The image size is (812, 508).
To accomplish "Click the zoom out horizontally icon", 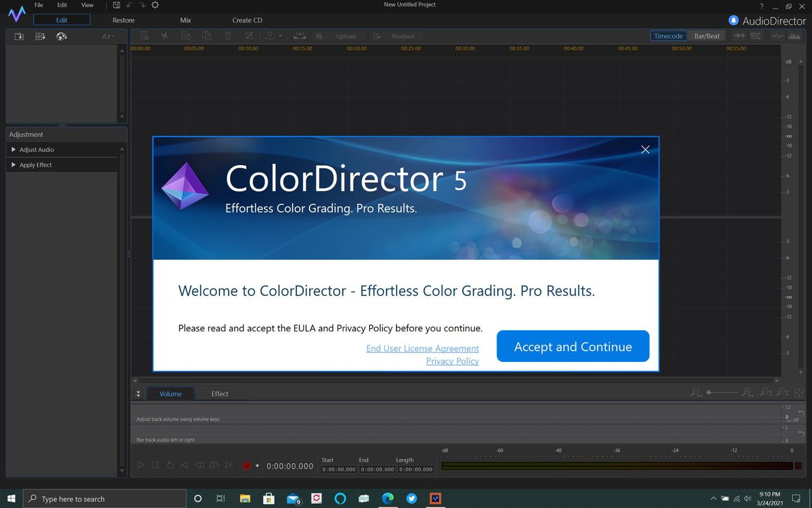I will click(697, 392).
